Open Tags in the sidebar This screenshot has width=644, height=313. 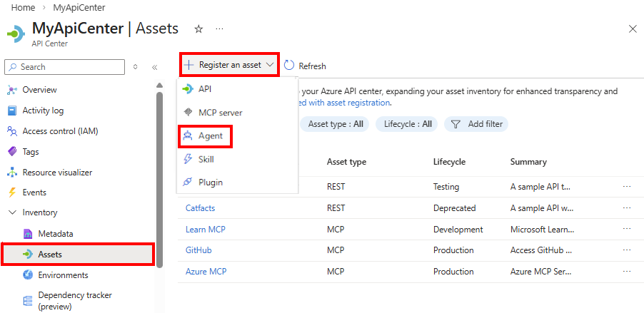31,152
